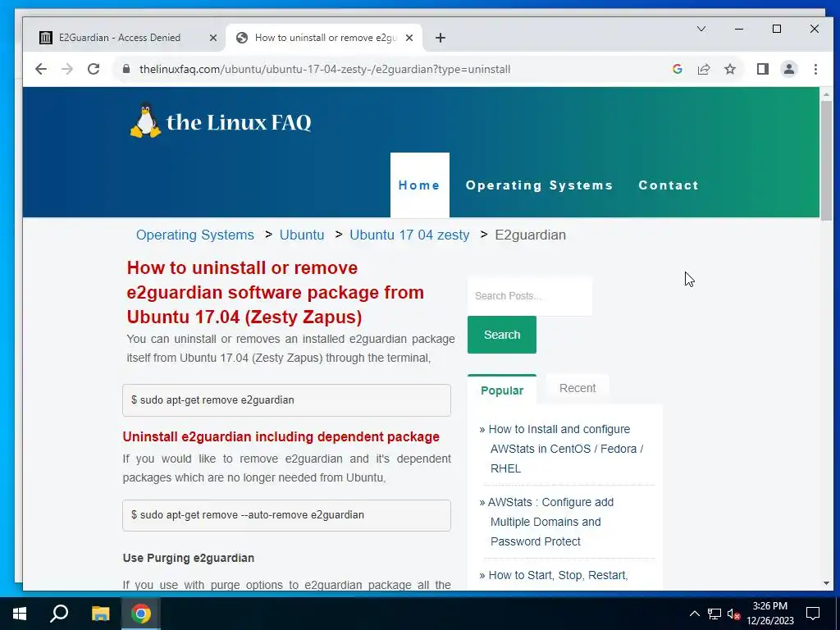The width and height of the screenshot is (840, 630).
Task: Click scrollbar down arrow
Action: coord(826,583)
